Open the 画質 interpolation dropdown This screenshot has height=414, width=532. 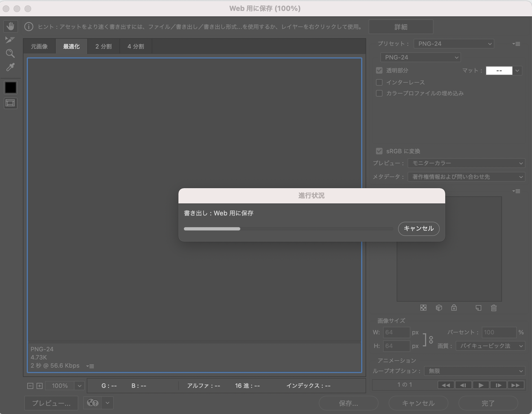tap(490, 346)
